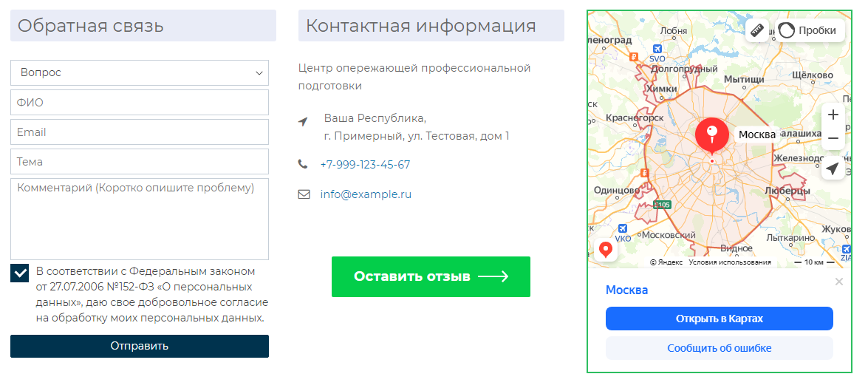Click the Условия использования link on map

(729, 262)
